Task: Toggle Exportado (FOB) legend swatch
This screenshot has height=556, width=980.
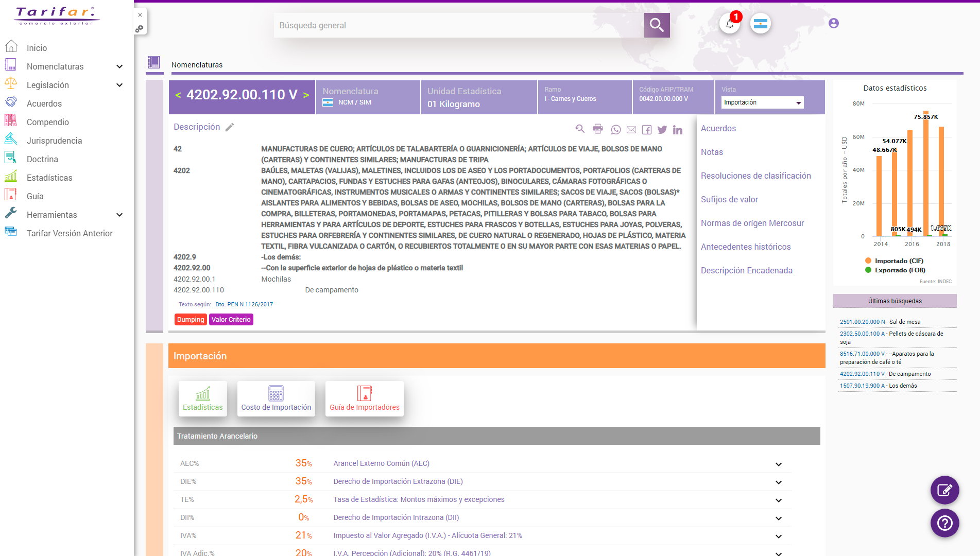Action: pos(868,270)
